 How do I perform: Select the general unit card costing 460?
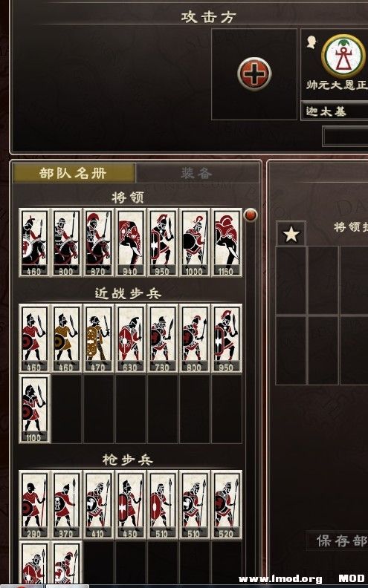pos(34,243)
